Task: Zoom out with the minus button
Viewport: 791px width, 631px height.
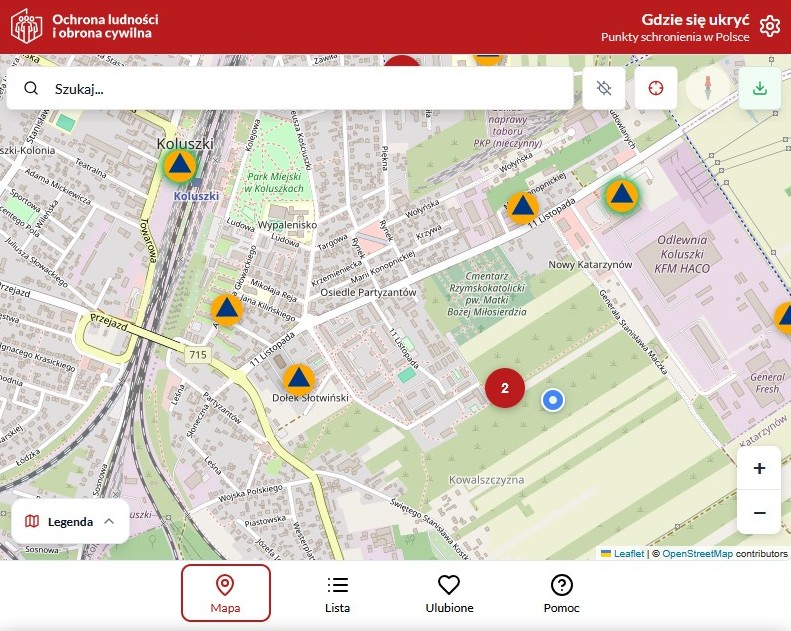Action: (759, 513)
